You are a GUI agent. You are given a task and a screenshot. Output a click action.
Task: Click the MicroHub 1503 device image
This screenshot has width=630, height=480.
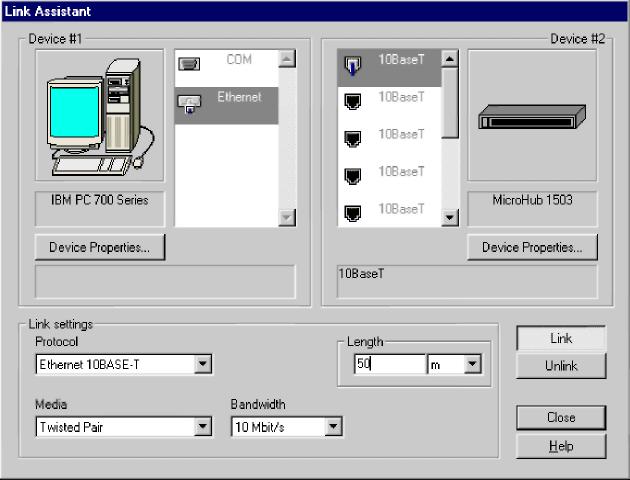(x=532, y=116)
